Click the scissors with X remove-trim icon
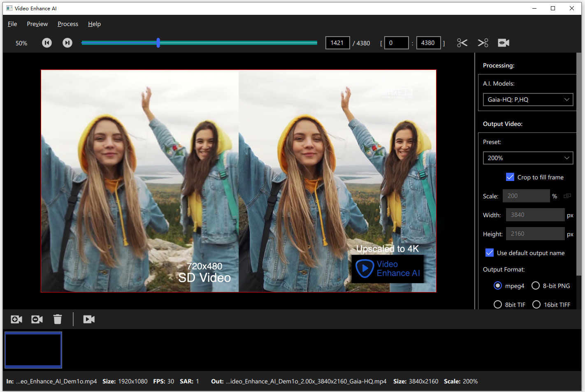The width and height of the screenshot is (585, 392). (483, 43)
